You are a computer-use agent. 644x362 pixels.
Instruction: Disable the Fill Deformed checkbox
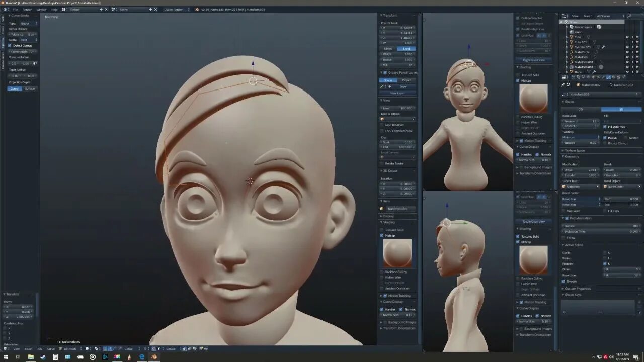(605, 126)
